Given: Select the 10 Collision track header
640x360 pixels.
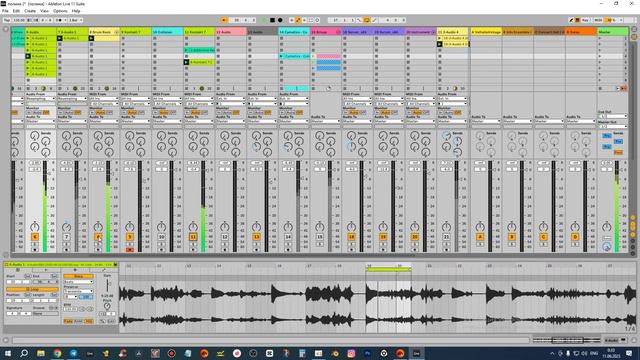Looking at the screenshot, I should coord(167,32).
